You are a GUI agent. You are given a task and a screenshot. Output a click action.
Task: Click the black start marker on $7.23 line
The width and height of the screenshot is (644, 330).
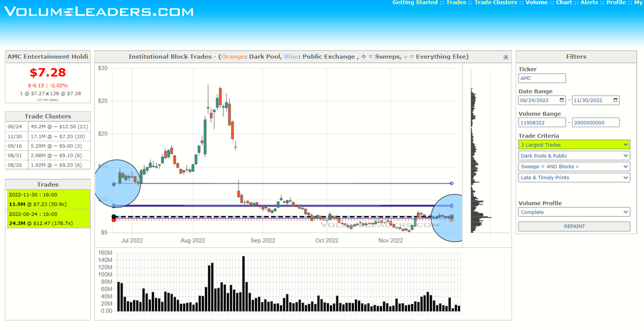[x=113, y=217]
